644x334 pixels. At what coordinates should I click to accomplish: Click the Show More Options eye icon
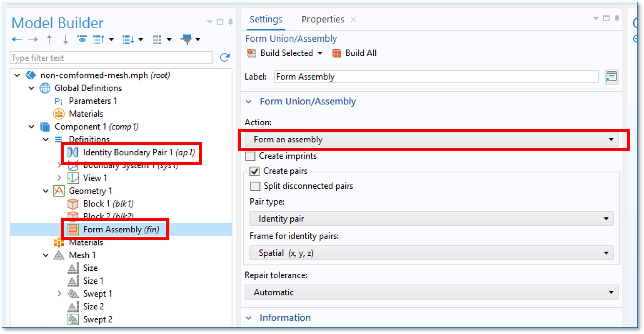[82, 39]
